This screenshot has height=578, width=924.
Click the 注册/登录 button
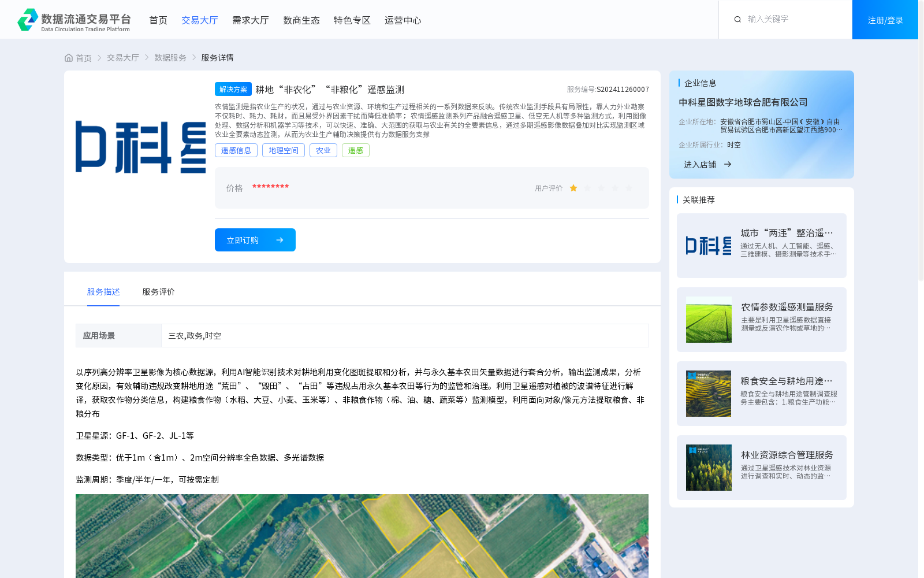point(885,20)
